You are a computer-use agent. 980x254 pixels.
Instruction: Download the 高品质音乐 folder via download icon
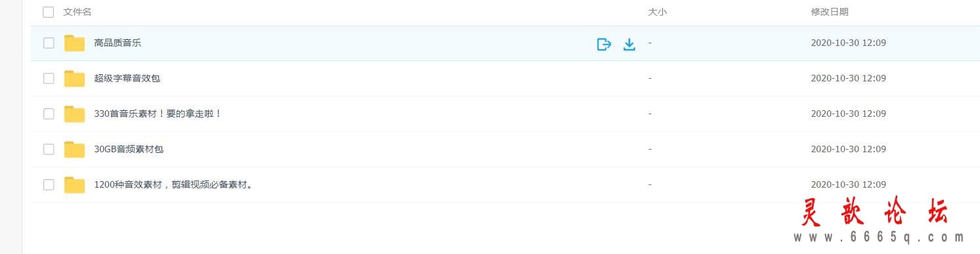point(629,44)
